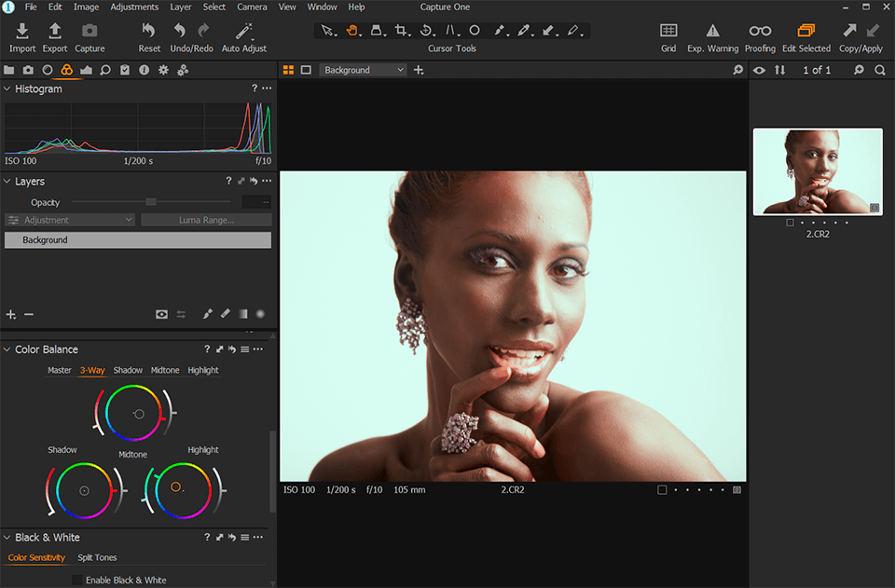The width and height of the screenshot is (895, 588).
Task: Open the Background layer selector dropdown
Action: click(362, 69)
